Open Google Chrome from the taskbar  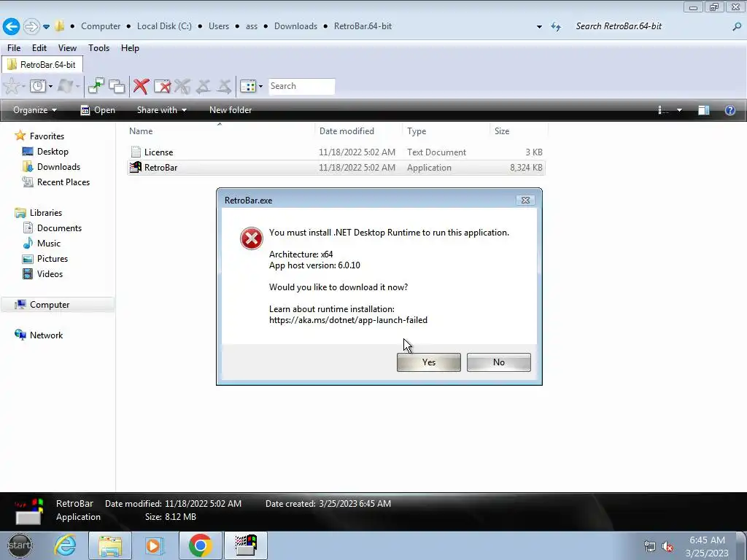coord(200,545)
